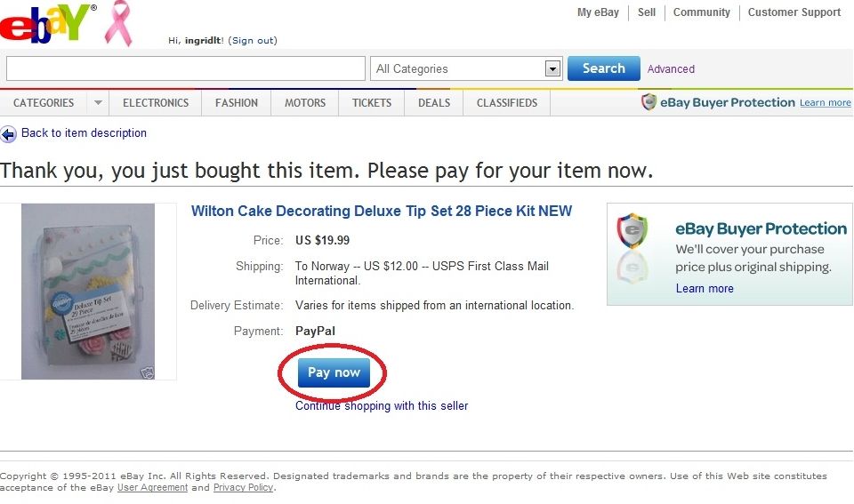
Task: Focus the search text field
Action: (186, 68)
